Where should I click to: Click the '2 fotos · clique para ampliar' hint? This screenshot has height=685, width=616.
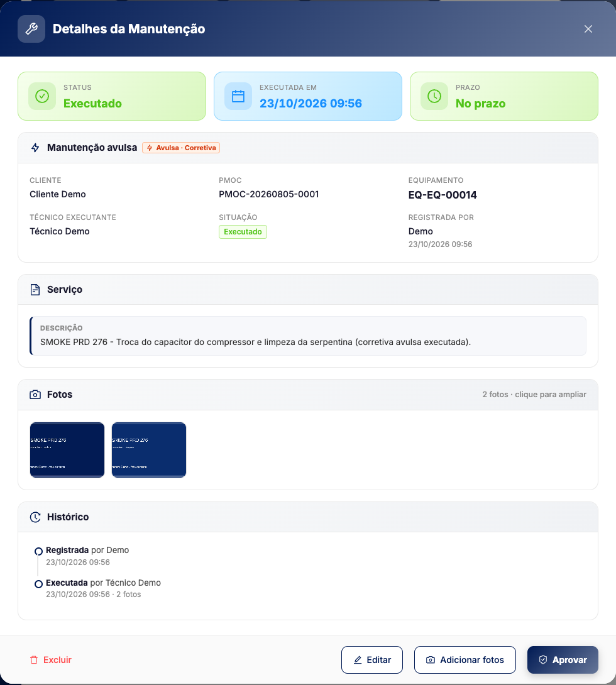pos(534,395)
